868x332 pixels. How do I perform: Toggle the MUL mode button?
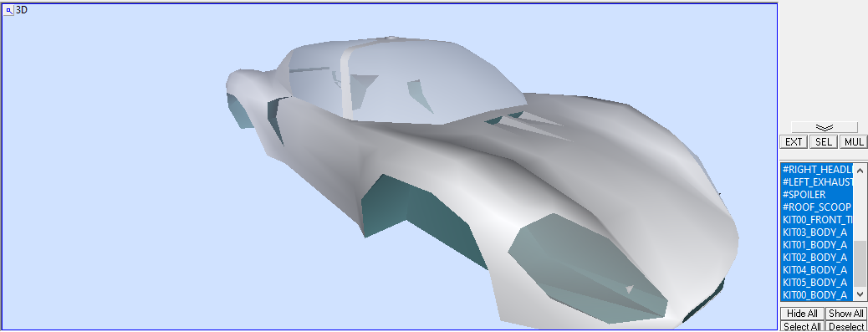(854, 142)
